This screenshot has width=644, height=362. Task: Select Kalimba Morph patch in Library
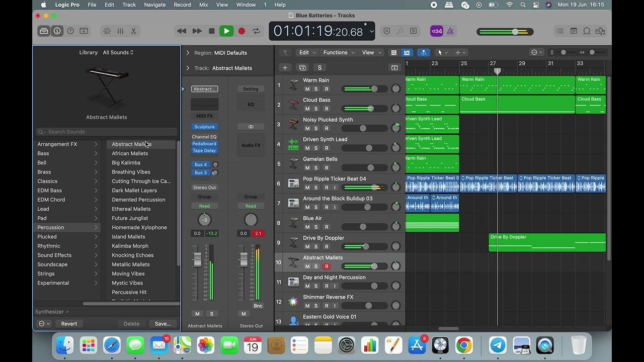pos(130,246)
